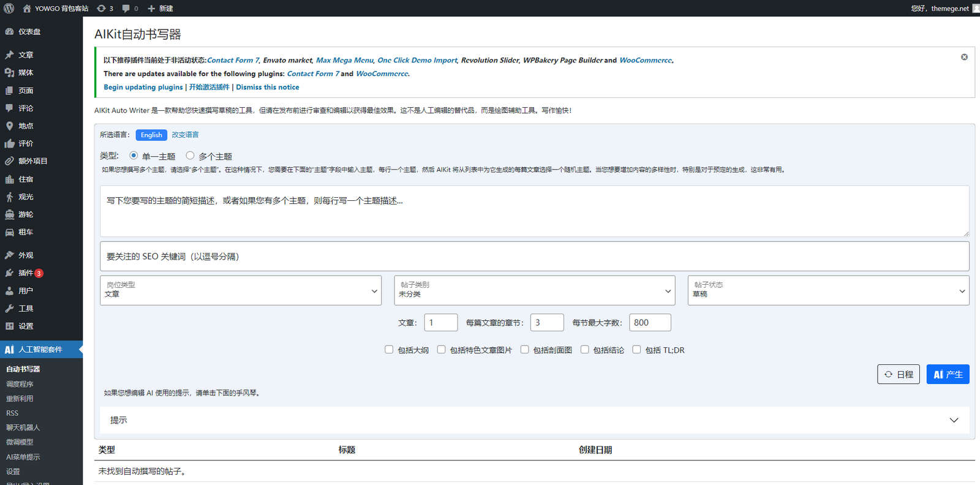
Task: Click the 页面 pages icon
Action: [x=9, y=91]
